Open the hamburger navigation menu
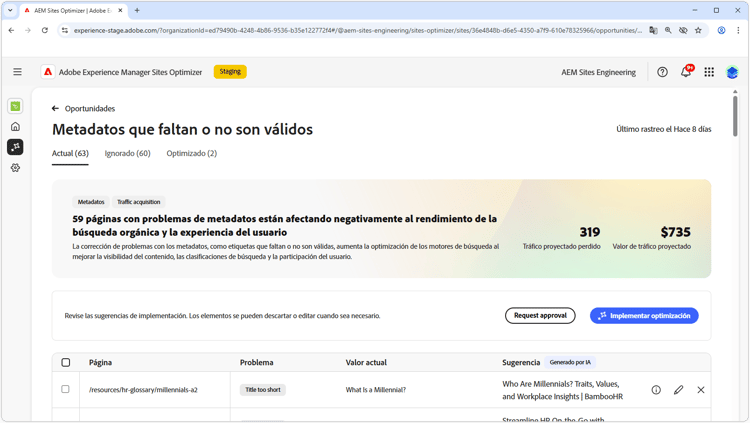750x423 pixels. [x=17, y=72]
